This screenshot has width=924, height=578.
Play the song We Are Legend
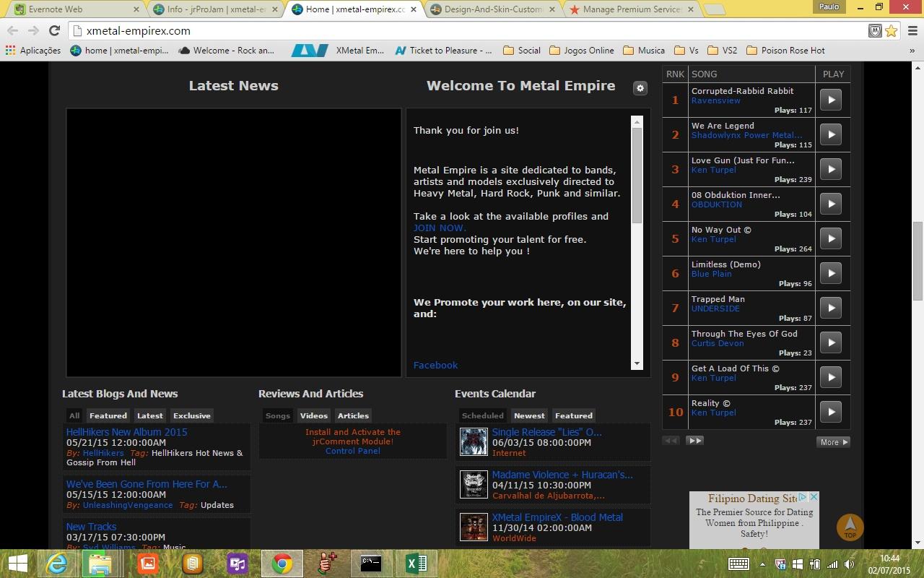coord(831,134)
